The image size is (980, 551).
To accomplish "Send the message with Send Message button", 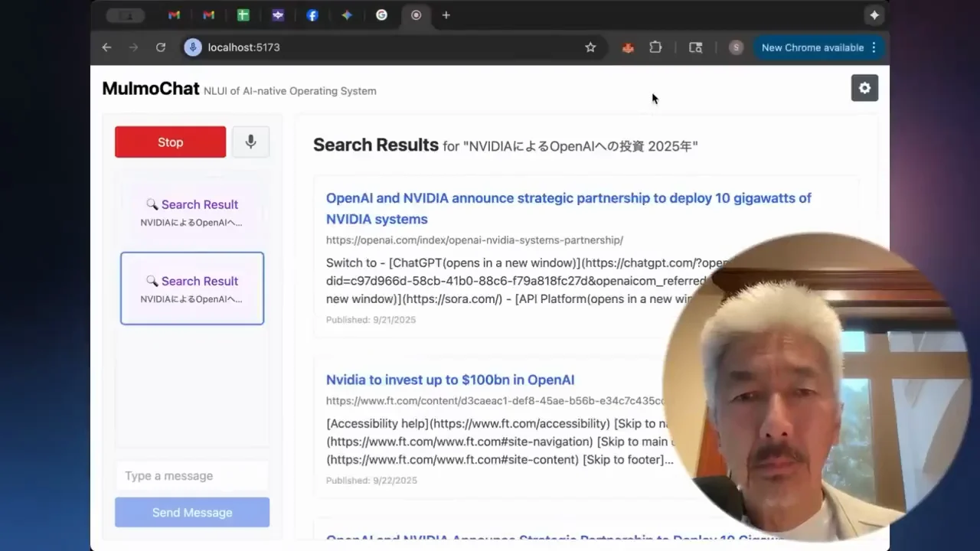I will (x=192, y=512).
